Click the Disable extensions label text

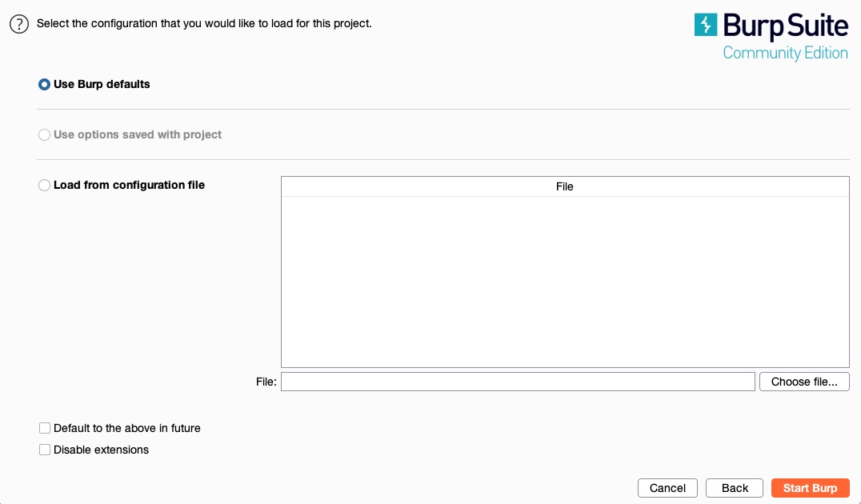pyautogui.click(x=101, y=450)
